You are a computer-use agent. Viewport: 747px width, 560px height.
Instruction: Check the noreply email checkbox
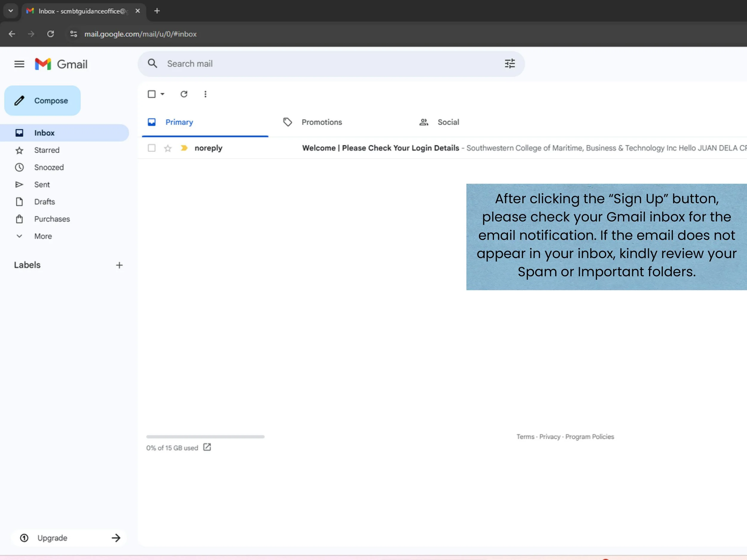(x=151, y=148)
